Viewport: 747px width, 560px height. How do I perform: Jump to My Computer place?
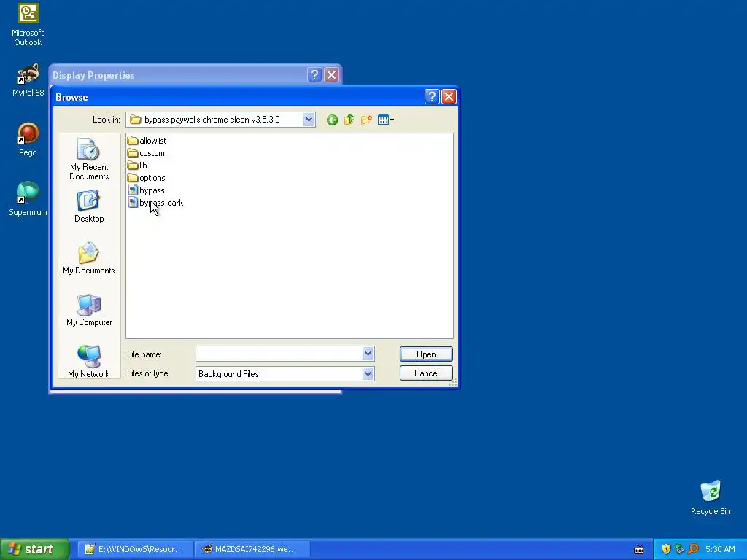pyautogui.click(x=89, y=310)
